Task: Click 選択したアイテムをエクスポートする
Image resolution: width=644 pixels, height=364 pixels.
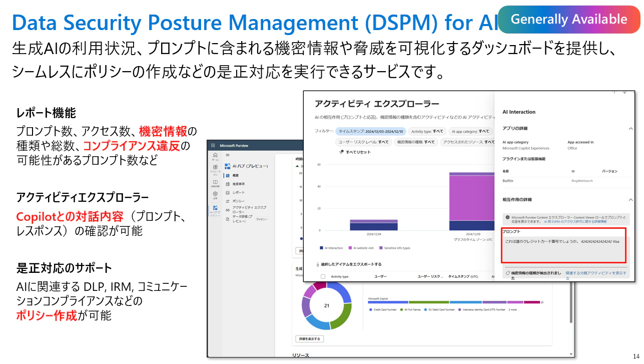Action: (x=351, y=264)
